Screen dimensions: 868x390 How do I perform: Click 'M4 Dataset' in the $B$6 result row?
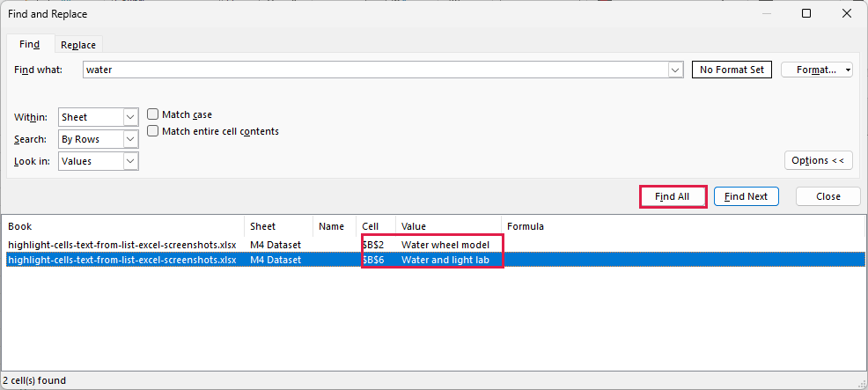click(x=276, y=259)
